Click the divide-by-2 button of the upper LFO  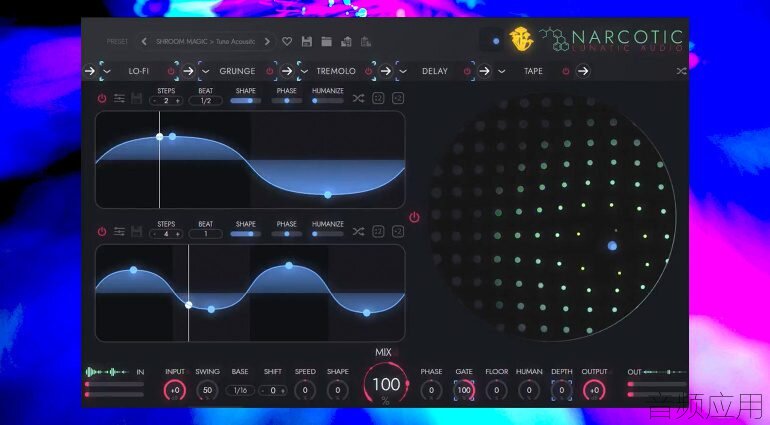coord(378,98)
